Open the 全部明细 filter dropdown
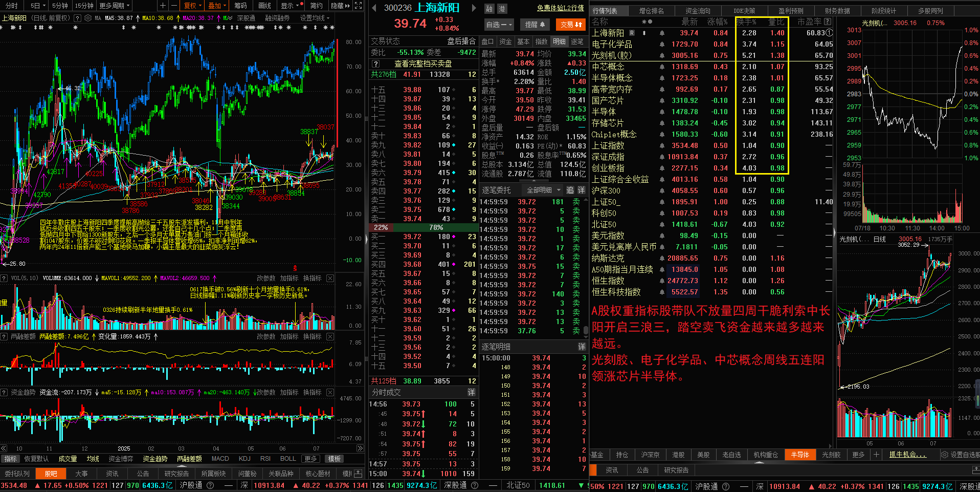The height and width of the screenshot is (492, 980). click(x=544, y=190)
